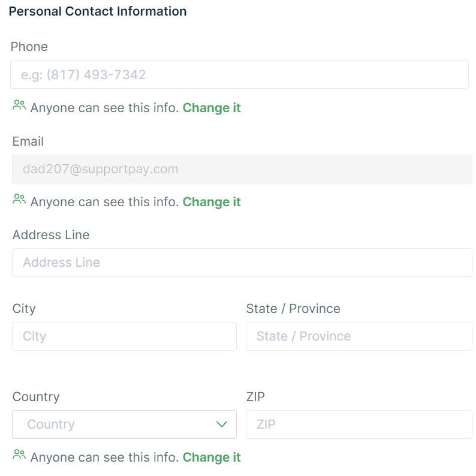Click the visibility people icon below Country
The image size is (476, 476).
pyautogui.click(x=19, y=455)
